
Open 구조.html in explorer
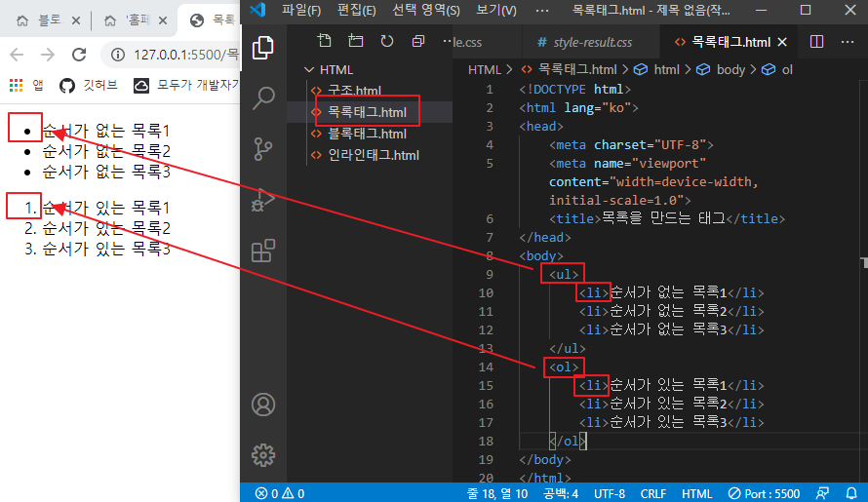[354, 91]
